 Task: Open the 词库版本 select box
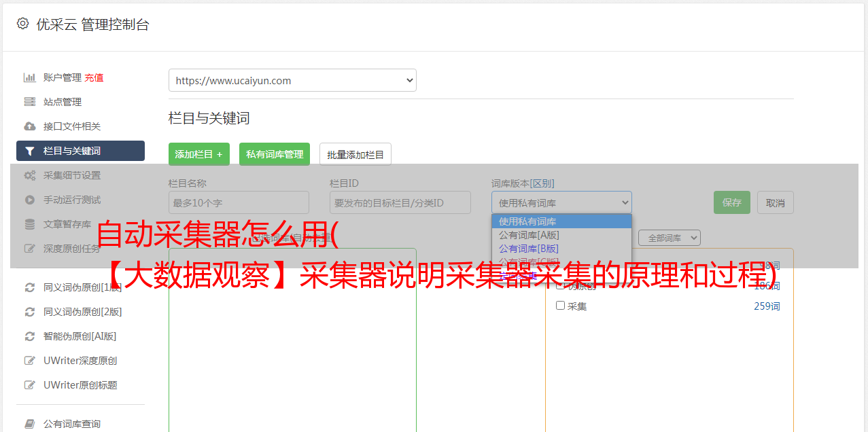pyautogui.click(x=561, y=202)
